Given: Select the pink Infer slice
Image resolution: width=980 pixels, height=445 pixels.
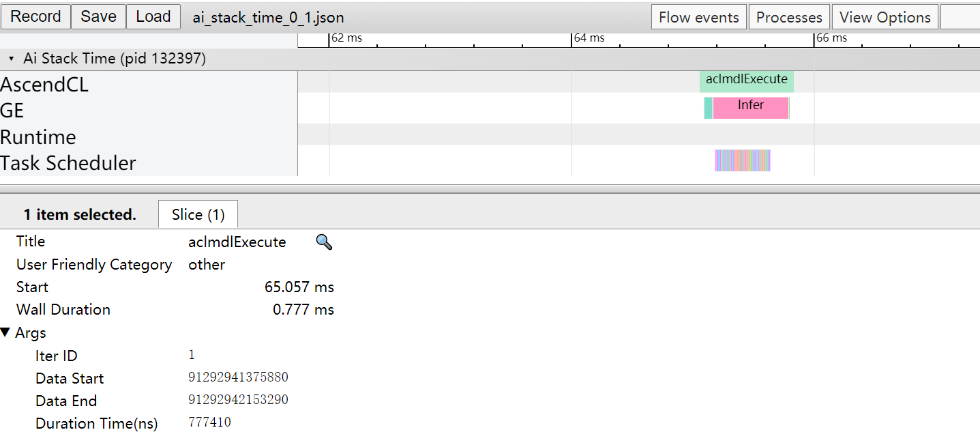Looking at the screenshot, I should [x=750, y=107].
